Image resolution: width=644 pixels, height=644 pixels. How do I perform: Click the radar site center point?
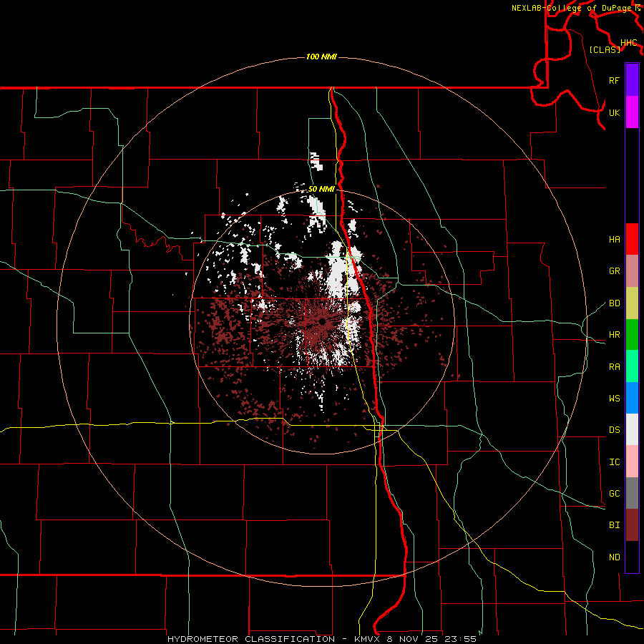322,321
